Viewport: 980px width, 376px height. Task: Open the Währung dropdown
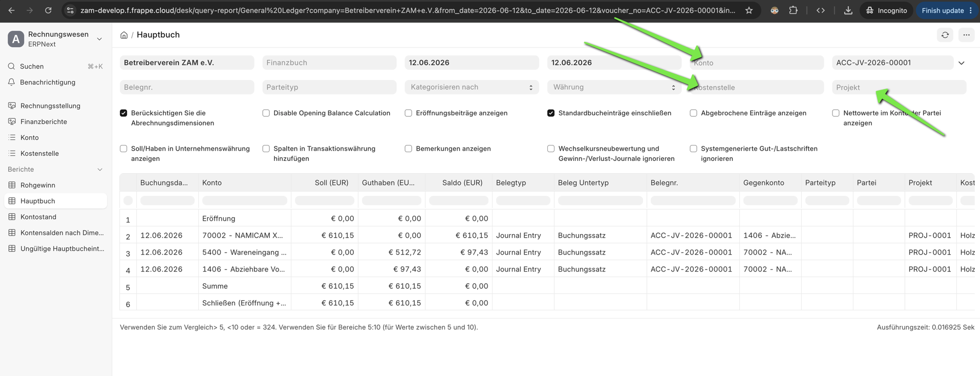pyautogui.click(x=614, y=87)
